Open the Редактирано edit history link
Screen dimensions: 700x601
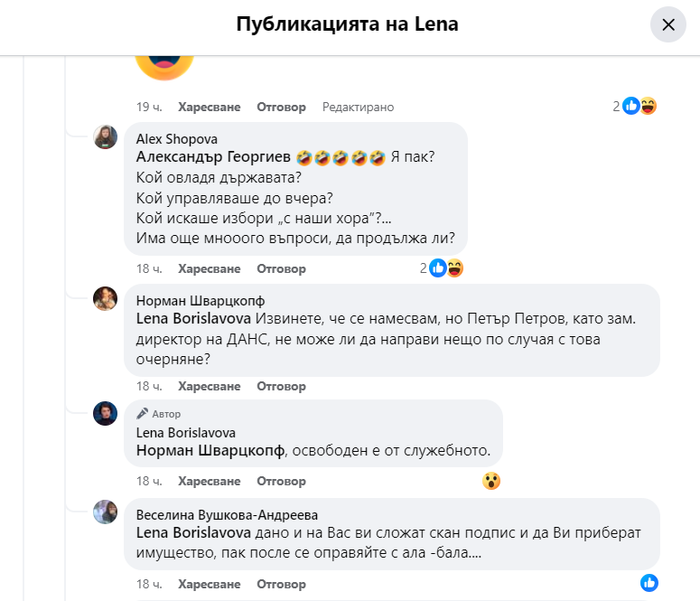pyautogui.click(x=359, y=107)
